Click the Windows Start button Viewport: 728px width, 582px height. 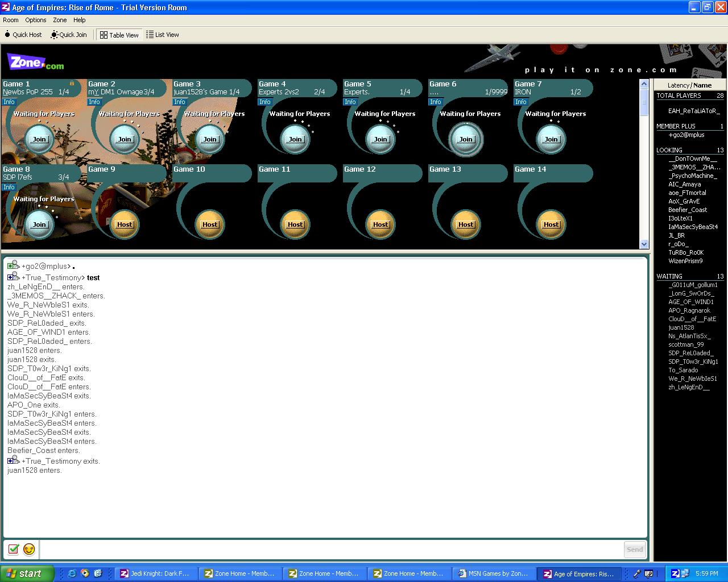(x=27, y=573)
